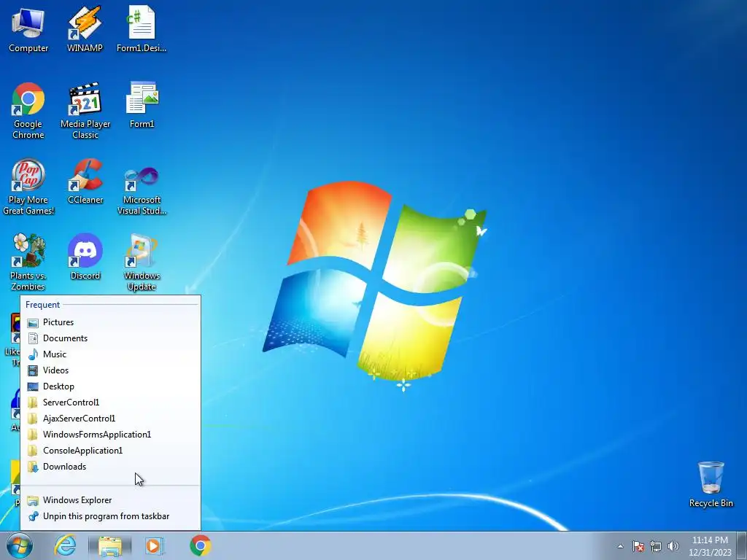The width and height of the screenshot is (747, 560).
Task: Launch Windows Explorer from the jump list
Action: tap(110, 500)
